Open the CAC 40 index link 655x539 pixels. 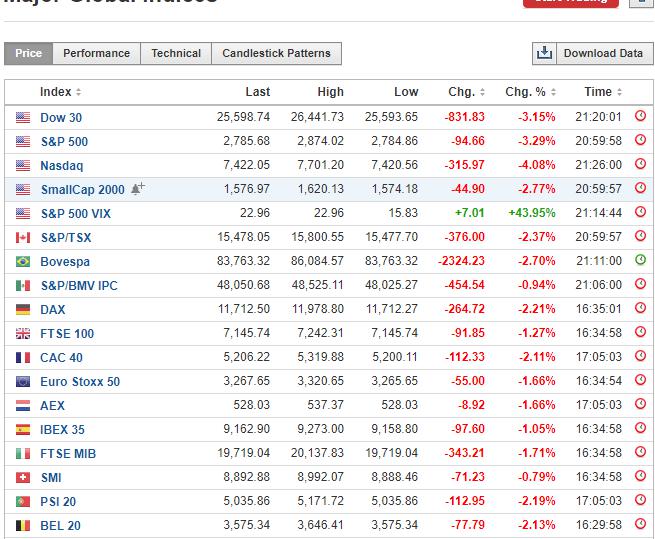(61, 358)
